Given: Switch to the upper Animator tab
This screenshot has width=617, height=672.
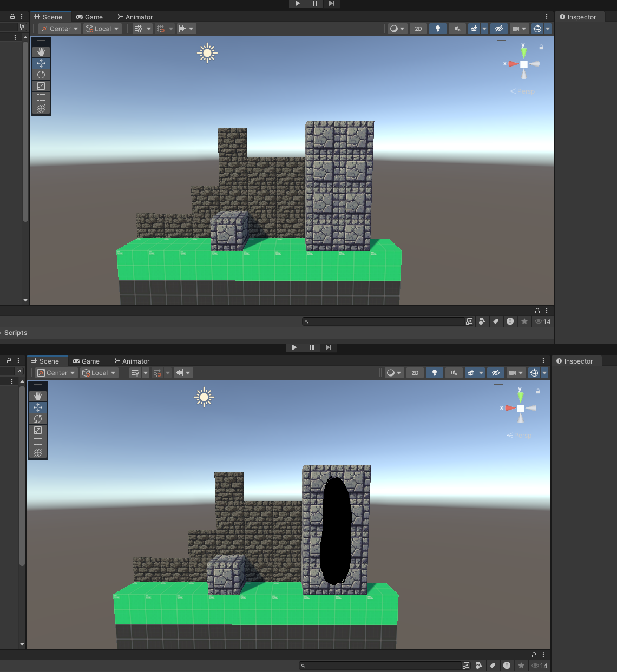Looking at the screenshot, I should pyautogui.click(x=135, y=17).
